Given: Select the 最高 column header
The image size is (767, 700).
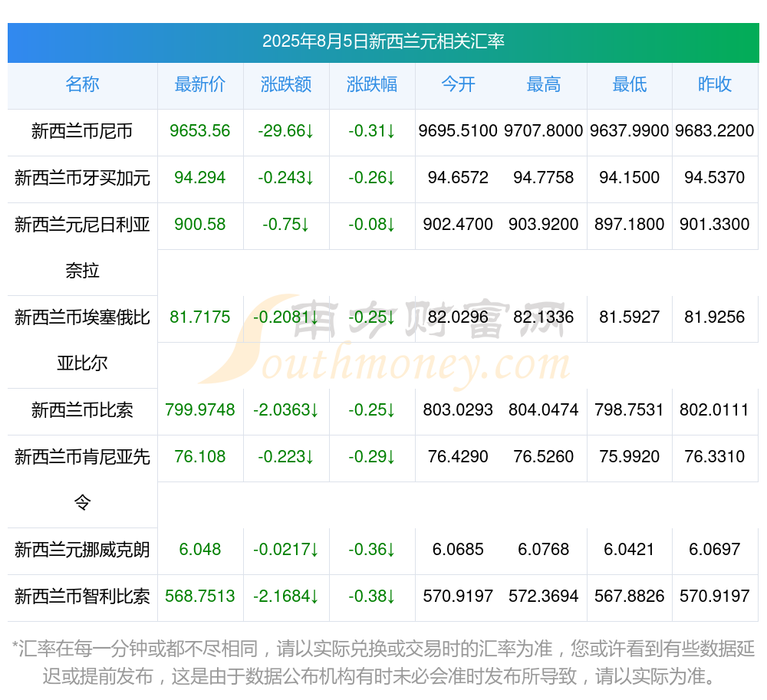Looking at the screenshot, I should (544, 84).
